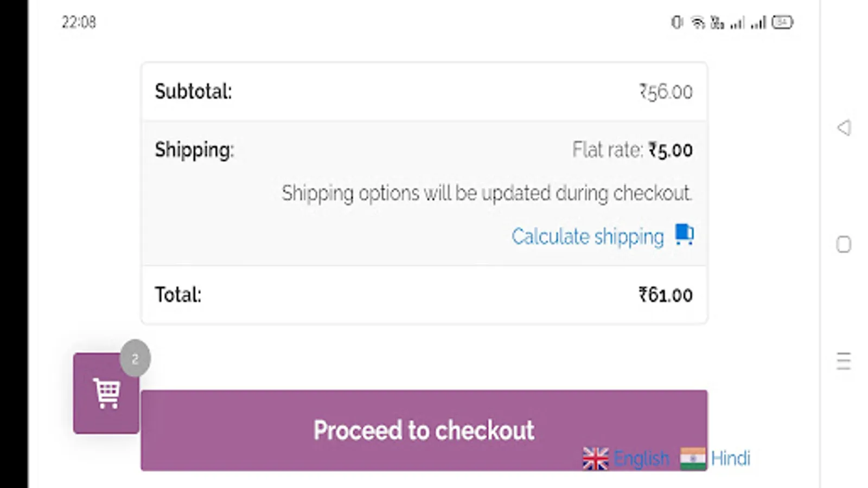Click the India flag icon

[693, 459]
